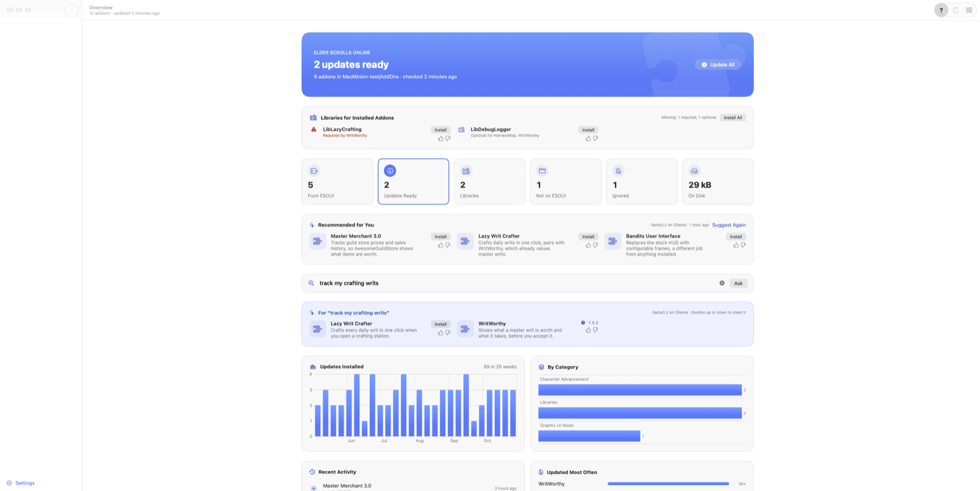Thumbs down Bandits User Interface

click(x=743, y=245)
